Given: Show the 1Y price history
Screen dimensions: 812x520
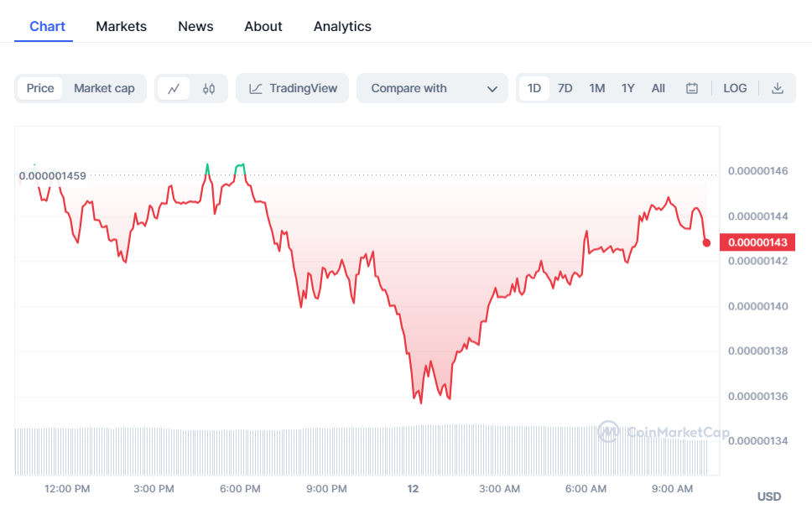Looking at the screenshot, I should pos(627,88).
